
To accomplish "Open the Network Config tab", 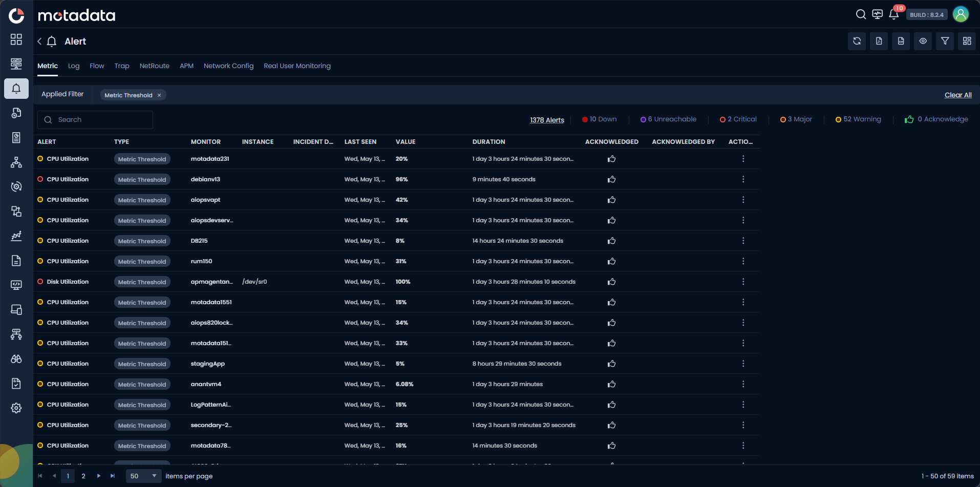I will (x=228, y=66).
